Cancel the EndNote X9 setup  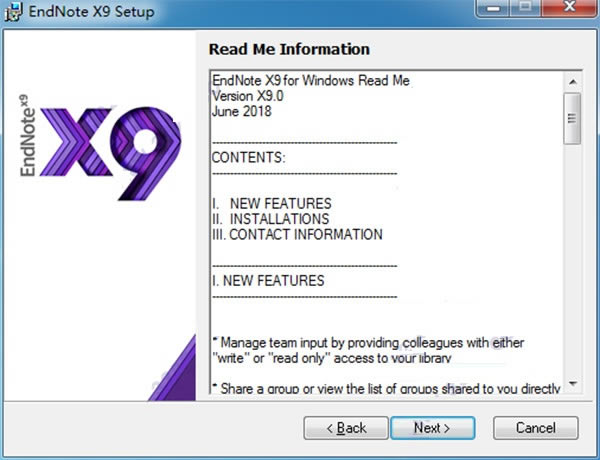tap(536, 428)
